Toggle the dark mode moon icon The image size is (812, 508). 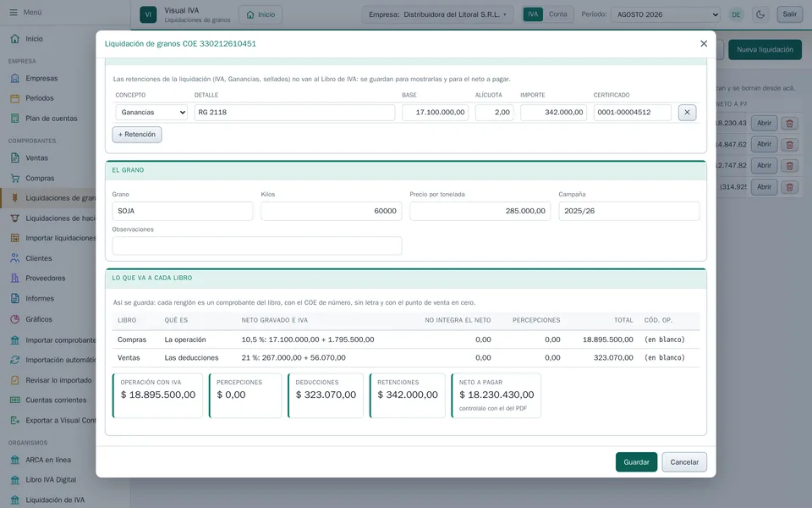pyautogui.click(x=760, y=14)
